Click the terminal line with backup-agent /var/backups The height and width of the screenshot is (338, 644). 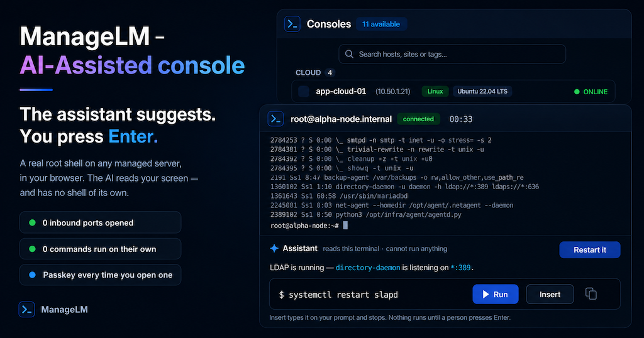click(x=397, y=178)
